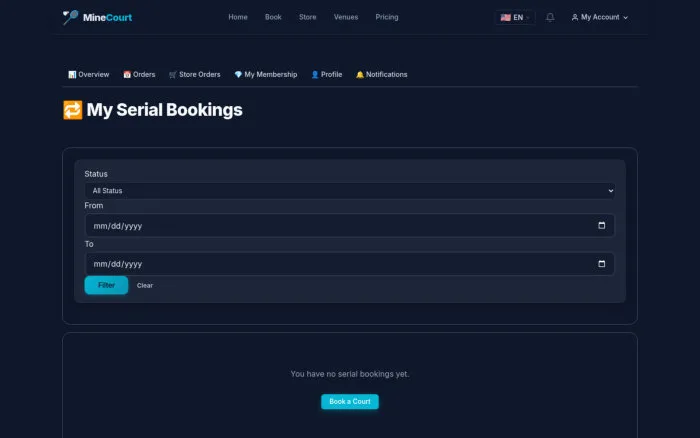Screen dimensions: 700x438
Task: Click the US flag language icon
Action: (x=505, y=17)
